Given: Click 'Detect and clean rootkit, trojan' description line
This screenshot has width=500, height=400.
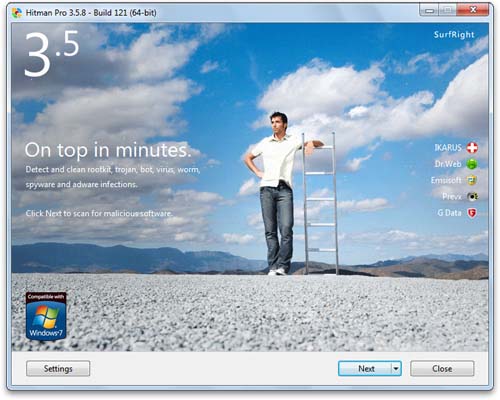Looking at the screenshot, I should [x=113, y=170].
